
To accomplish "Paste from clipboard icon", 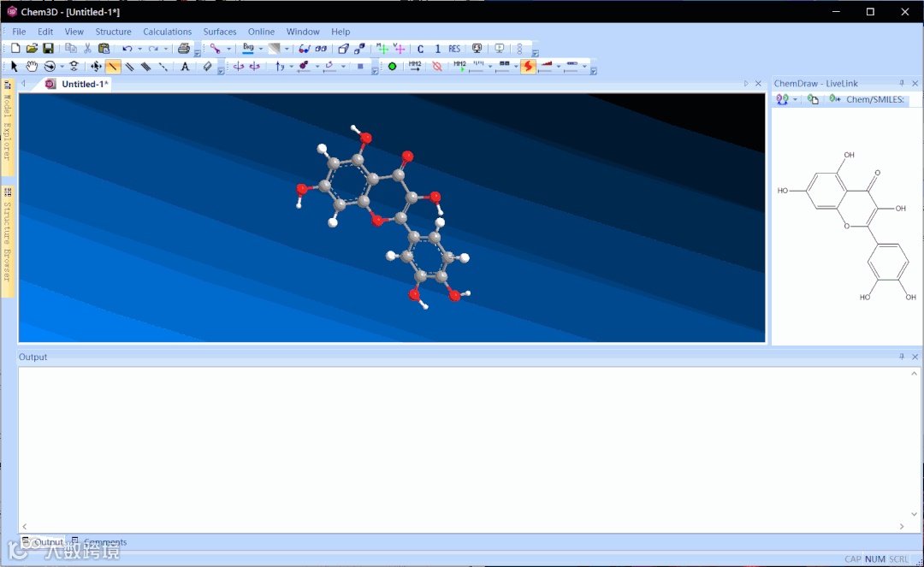I will point(104,49).
